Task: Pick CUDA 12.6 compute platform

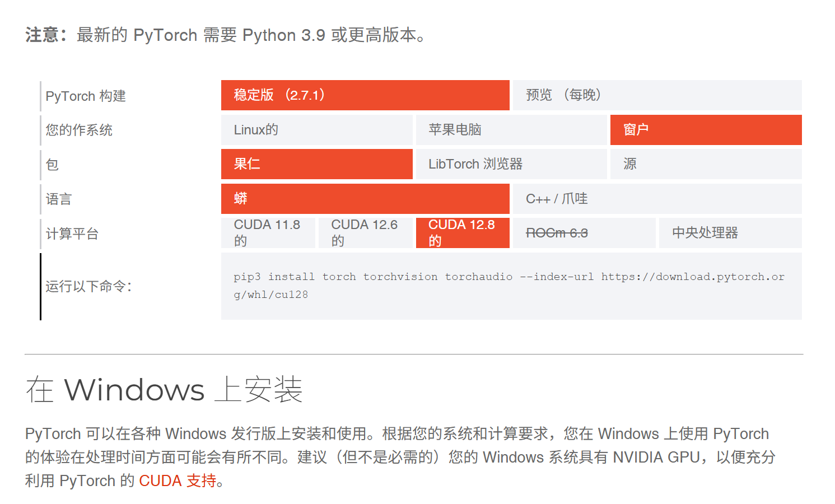Action: point(366,233)
